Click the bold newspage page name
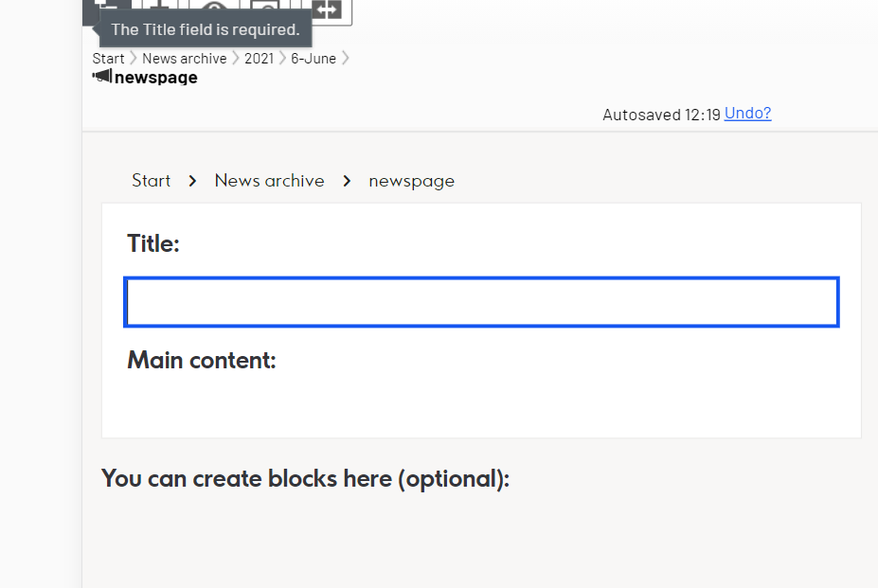This screenshot has height=588, width=878. 155,78
